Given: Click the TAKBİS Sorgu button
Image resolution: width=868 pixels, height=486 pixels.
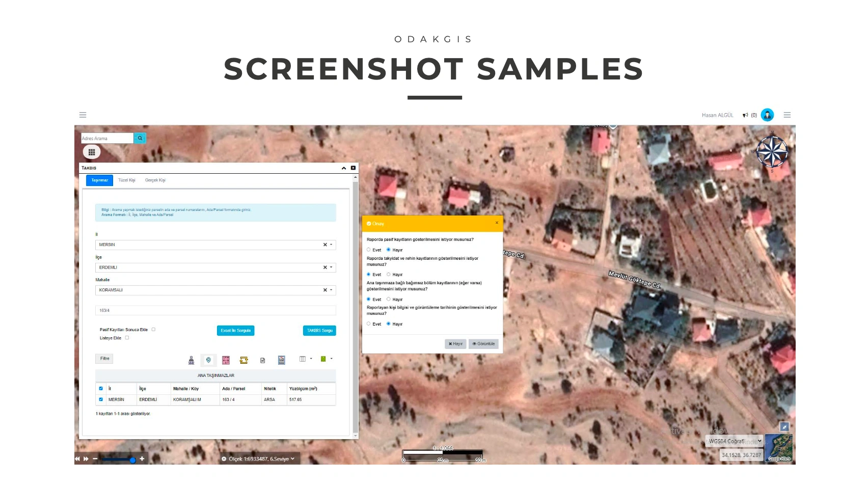Looking at the screenshot, I should click(x=319, y=331).
